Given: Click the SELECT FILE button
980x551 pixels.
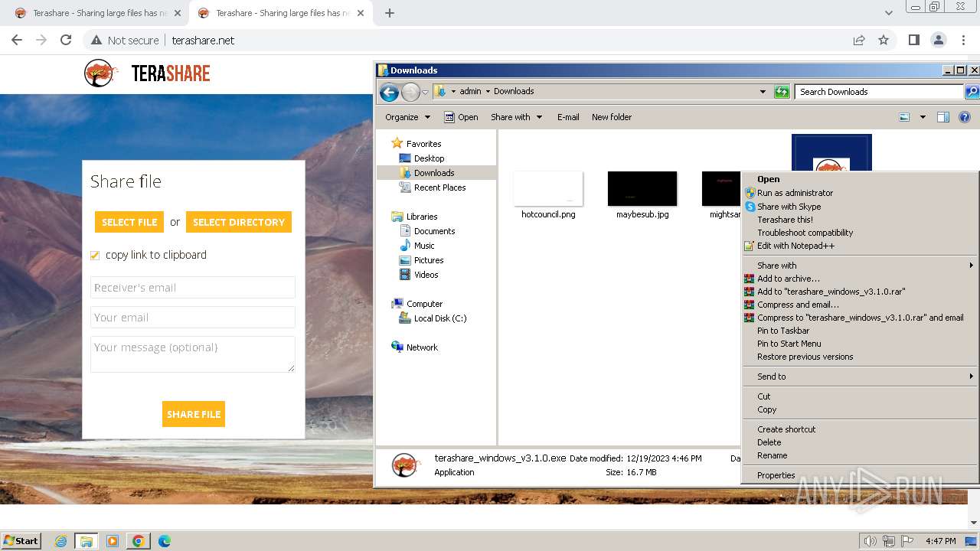Looking at the screenshot, I should click(129, 222).
